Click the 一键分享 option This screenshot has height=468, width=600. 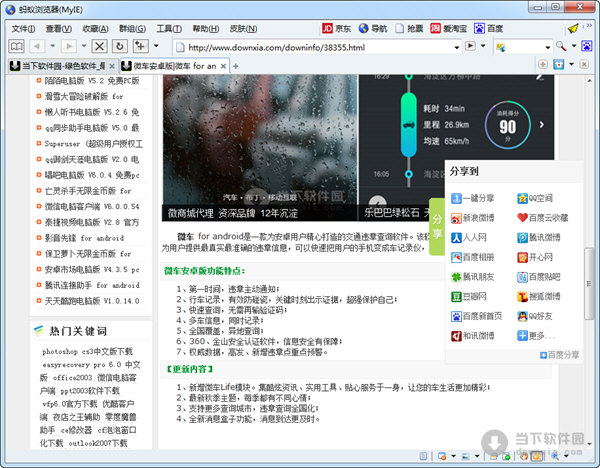[x=473, y=198]
